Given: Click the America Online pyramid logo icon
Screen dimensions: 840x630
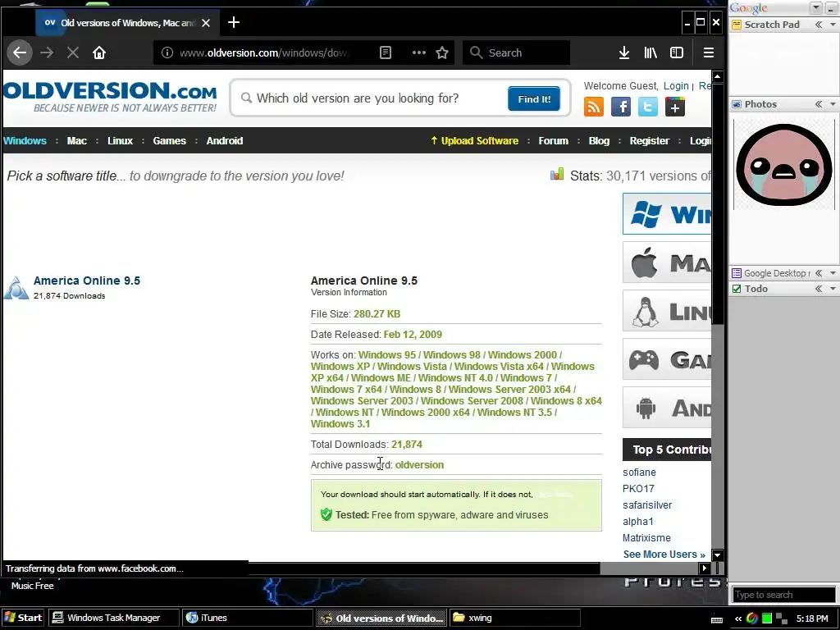Looking at the screenshot, I should pyautogui.click(x=16, y=288).
